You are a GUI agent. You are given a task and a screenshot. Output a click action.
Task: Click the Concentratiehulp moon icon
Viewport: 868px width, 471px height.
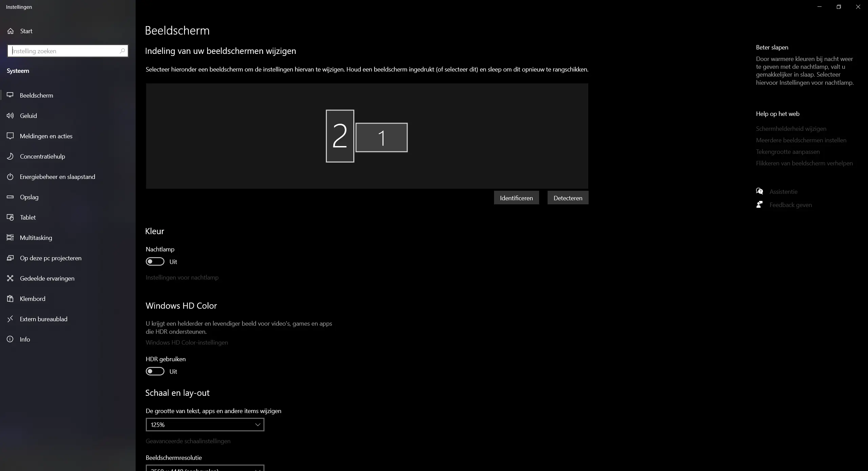10,156
